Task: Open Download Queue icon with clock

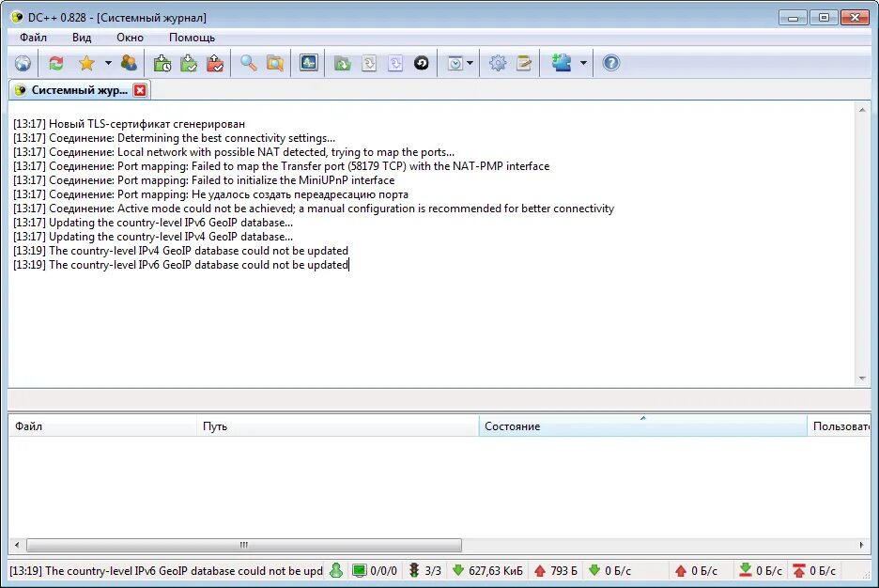Action: pos(162,63)
